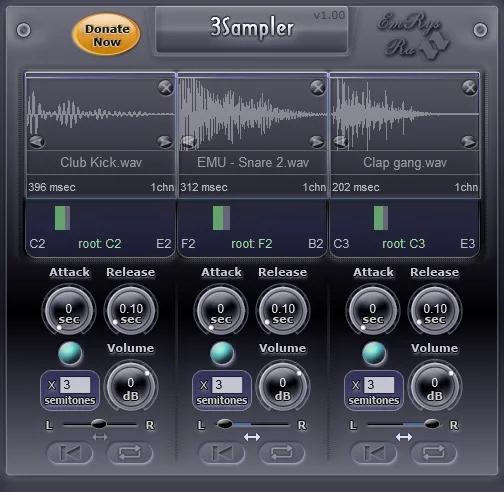The image size is (504, 492).
Task: Load next sample for Snare 2 slot
Action: click(316, 142)
